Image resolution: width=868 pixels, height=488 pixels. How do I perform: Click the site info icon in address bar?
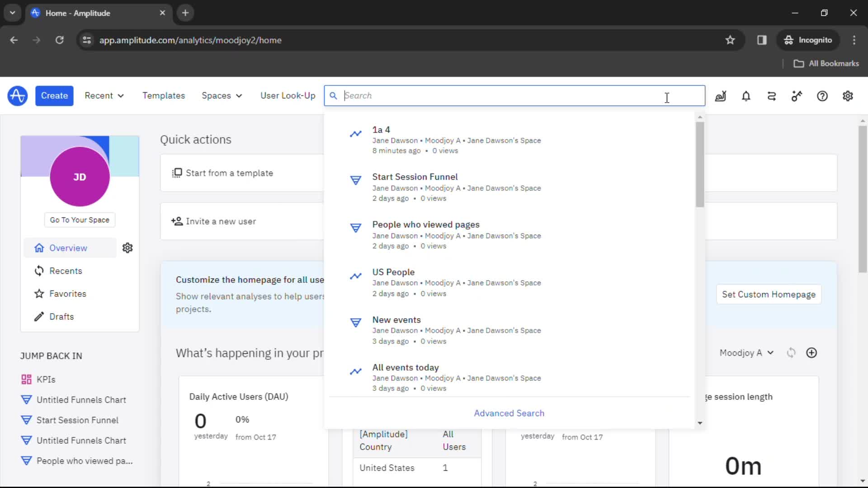[x=87, y=40]
